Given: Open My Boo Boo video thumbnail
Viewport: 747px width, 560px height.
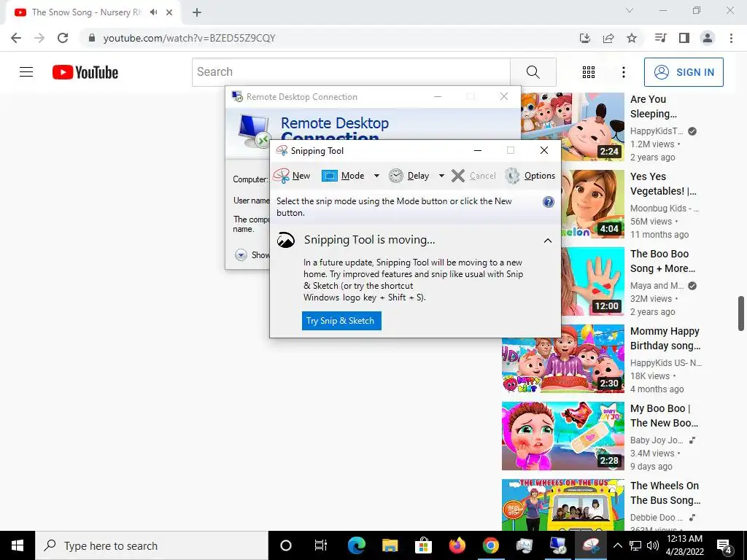Looking at the screenshot, I should (563, 436).
